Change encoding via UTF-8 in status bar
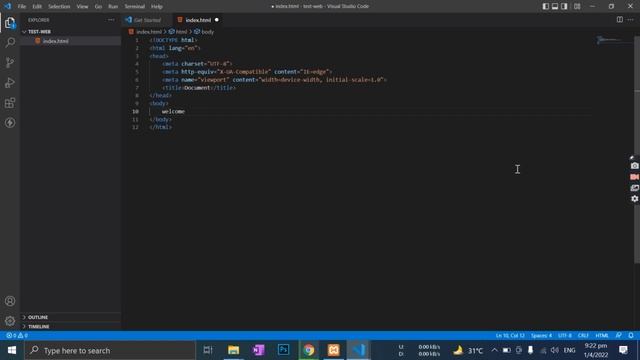 pos(565,336)
